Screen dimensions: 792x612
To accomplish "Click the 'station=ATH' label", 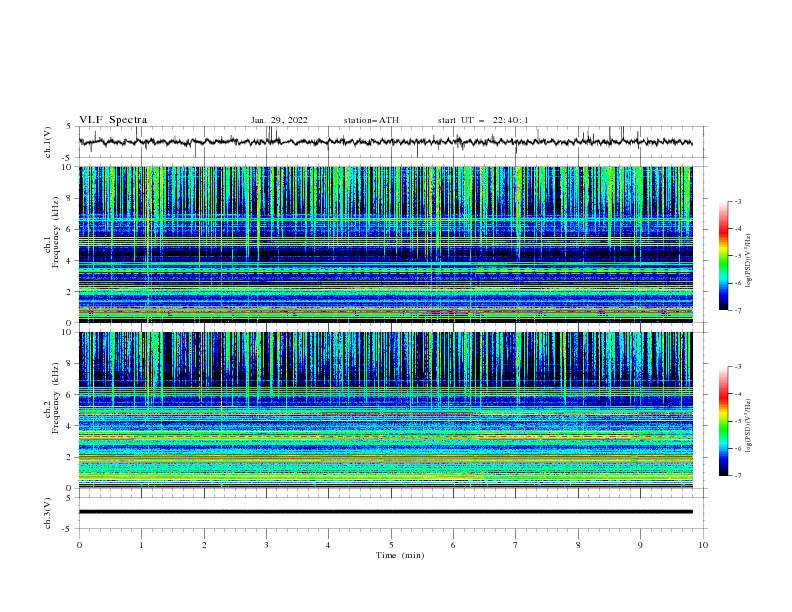I will click(x=371, y=120).
